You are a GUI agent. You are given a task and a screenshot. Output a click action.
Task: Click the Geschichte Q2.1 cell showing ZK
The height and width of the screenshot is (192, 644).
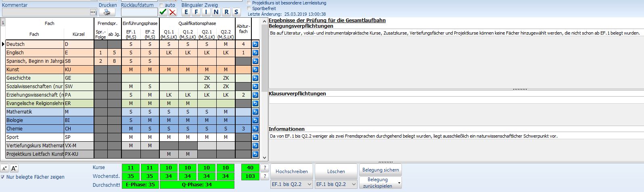(207, 78)
